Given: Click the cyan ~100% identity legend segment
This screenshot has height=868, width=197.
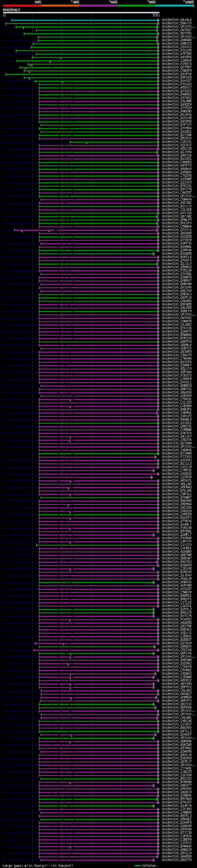Looking at the screenshot, I should tap(175, 6).
